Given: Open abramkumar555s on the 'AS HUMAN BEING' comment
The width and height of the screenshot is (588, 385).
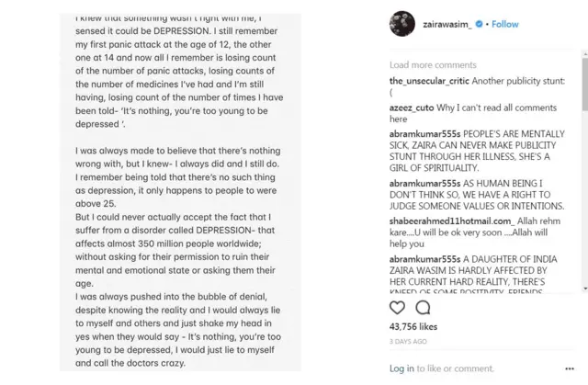Looking at the screenshot, I should click(432, 184).
